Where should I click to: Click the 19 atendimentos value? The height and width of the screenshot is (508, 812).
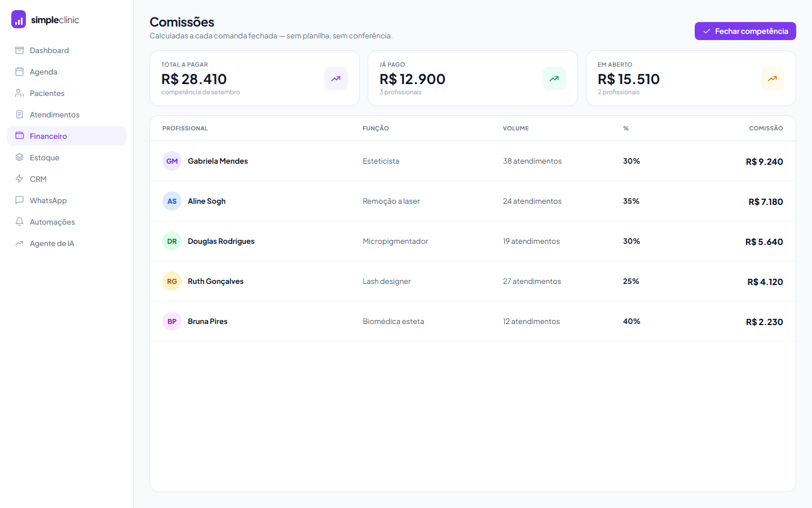tap(531, 241)
